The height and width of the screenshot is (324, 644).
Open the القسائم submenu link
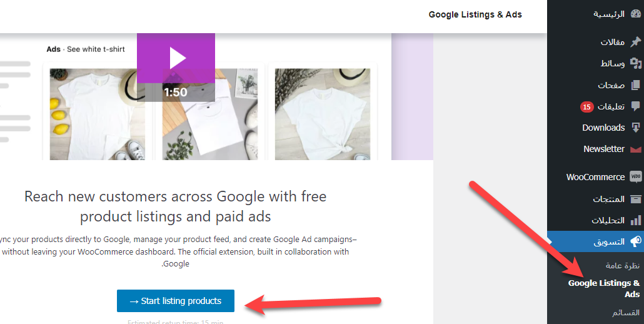625,313
